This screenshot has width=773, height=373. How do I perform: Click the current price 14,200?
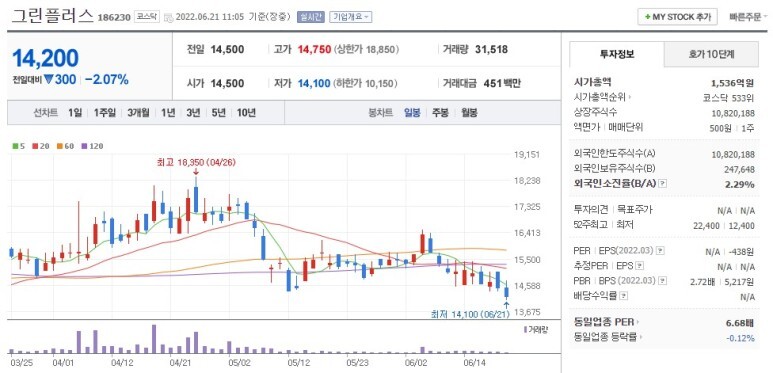(45, 58)
